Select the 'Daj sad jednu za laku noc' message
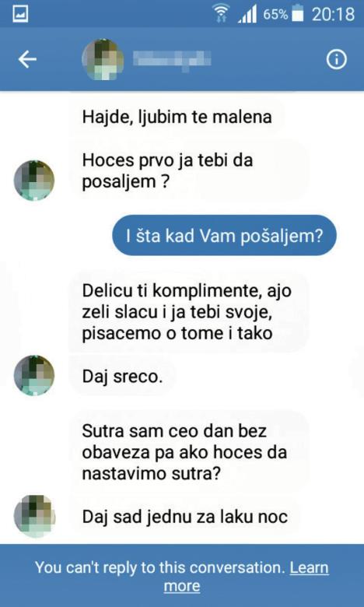364x607 pixels. pyautogui.click(x=185, y=517)
